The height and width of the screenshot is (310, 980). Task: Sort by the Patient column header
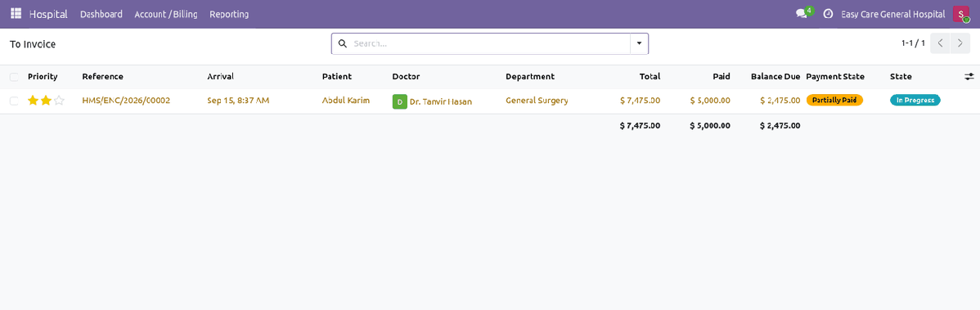pyautogui.click(x=337, y=76)
